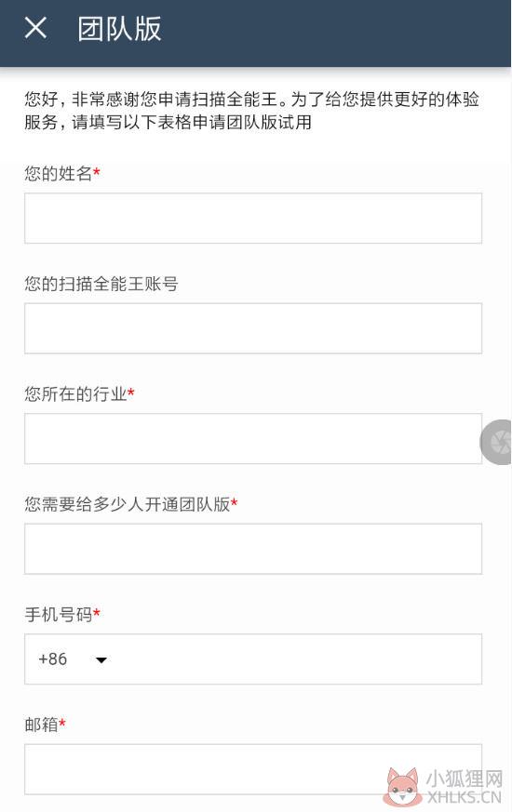Click the 您的扫描全能王账号 text box

pos(253,328)
